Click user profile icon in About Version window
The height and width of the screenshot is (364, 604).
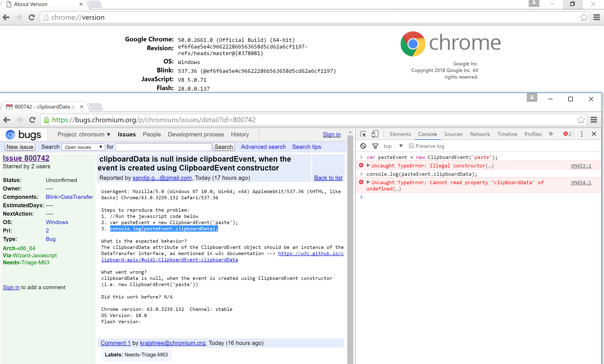coord(534,3)
